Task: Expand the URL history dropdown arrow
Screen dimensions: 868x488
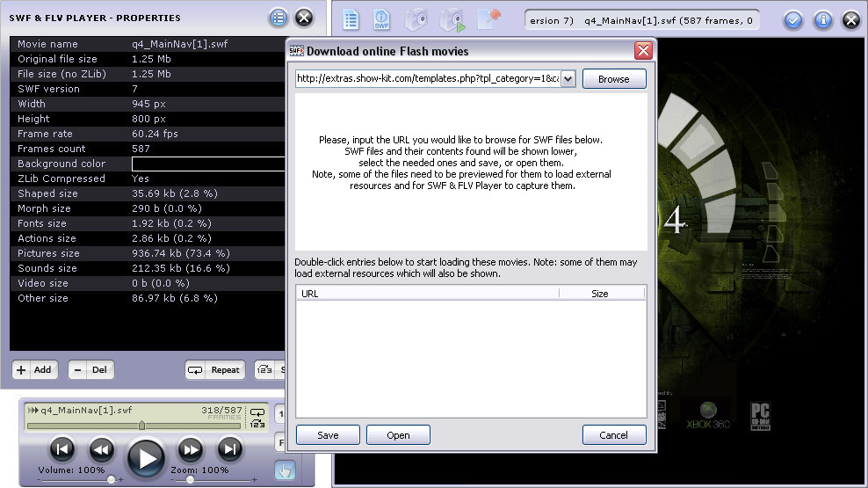Action: coord(568,78)
